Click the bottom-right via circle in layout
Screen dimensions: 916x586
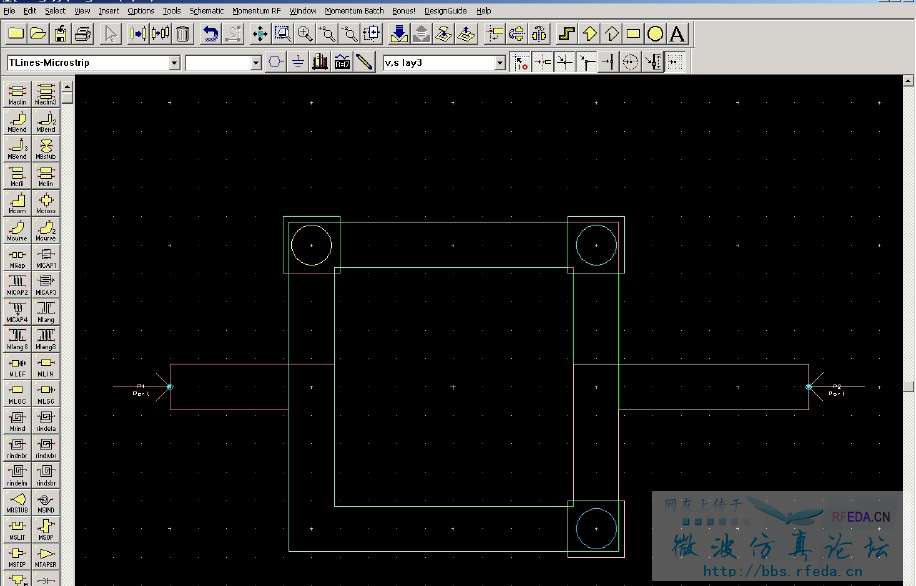596,529
